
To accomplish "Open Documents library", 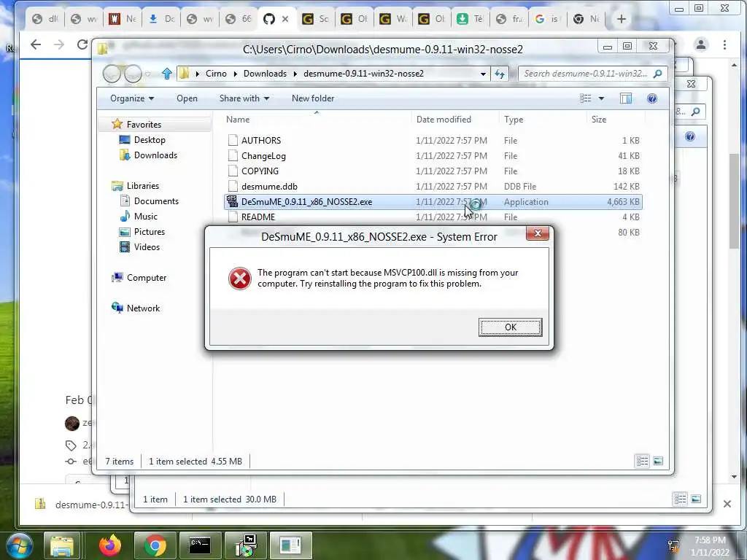I will (x=156, y=201).
